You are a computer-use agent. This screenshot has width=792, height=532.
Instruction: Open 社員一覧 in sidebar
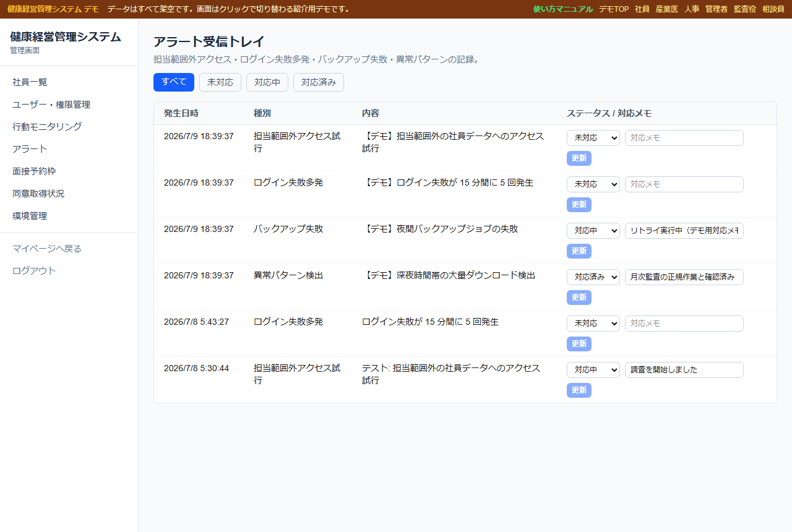click(x=69, y=82)
